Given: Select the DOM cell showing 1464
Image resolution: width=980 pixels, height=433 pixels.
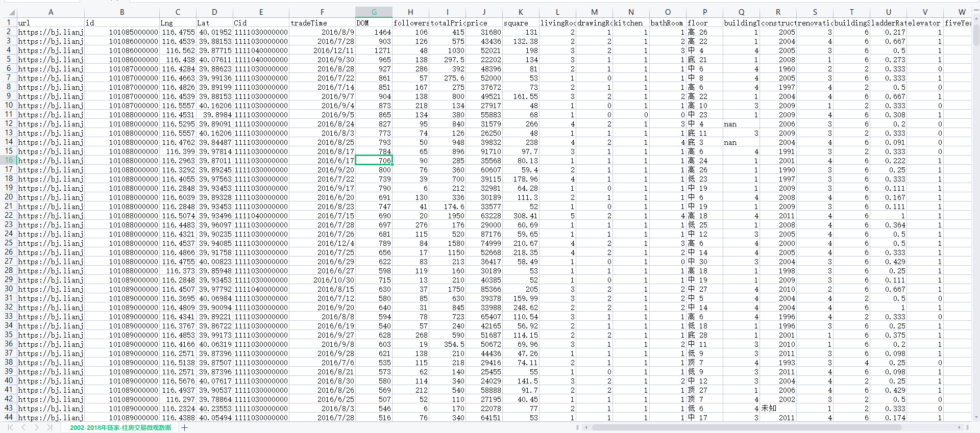Looking at the screenshot, I should [374, 32].
